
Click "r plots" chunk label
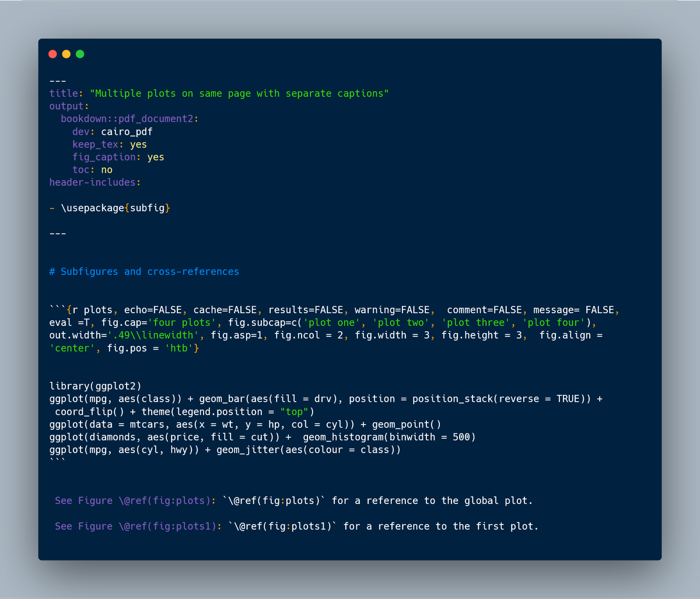(93, 310)
